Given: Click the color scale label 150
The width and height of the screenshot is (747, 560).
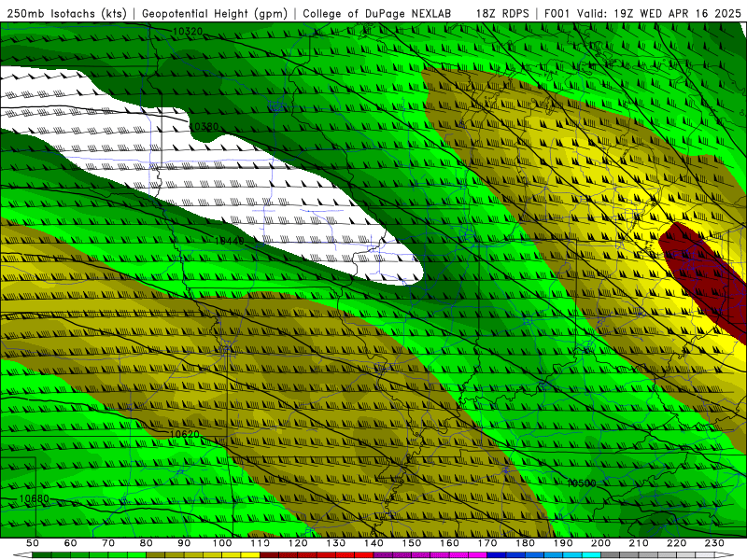Looking at the screenshot, I should coord(411,543).
